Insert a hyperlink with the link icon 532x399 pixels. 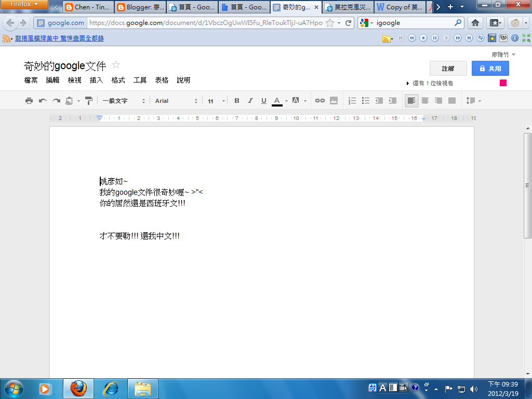pyautogui.click(x=320, y=101)
